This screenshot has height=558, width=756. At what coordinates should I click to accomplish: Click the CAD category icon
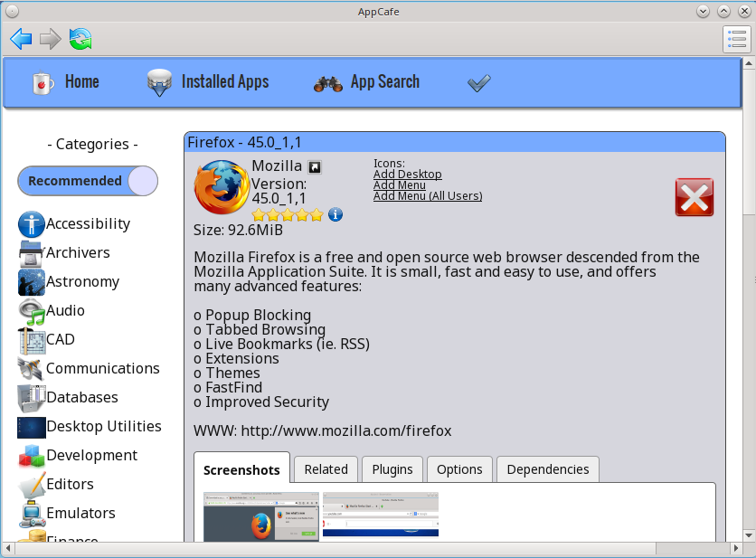point(32,340)
